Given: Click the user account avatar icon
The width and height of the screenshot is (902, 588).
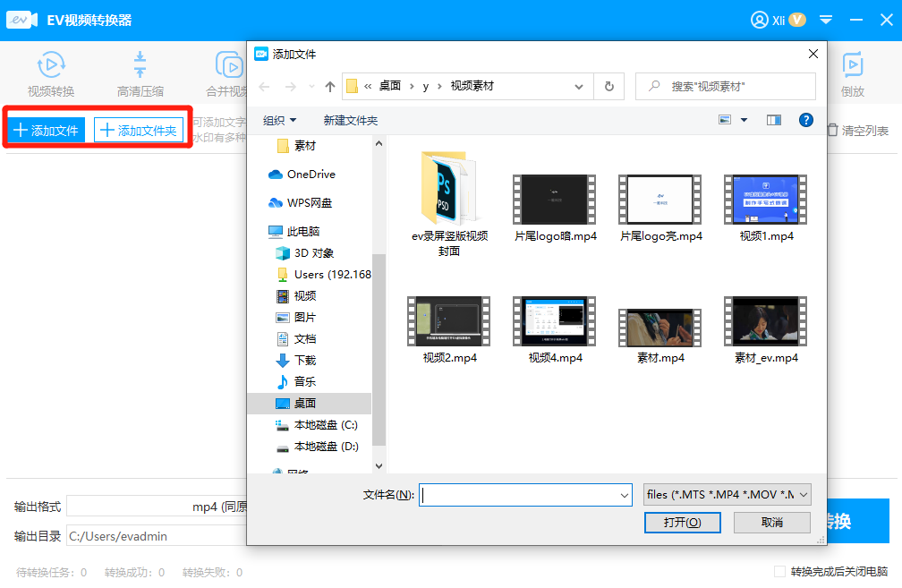Looking at the screenshot, I should [760, 20].
